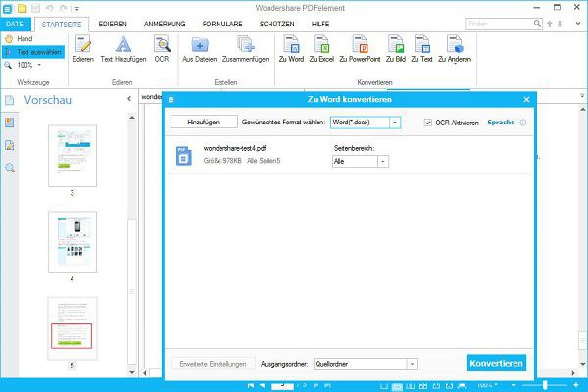This screenshot has height=392, width=588.
Task: Go to previous page in status bar
Action: point(262,385)
